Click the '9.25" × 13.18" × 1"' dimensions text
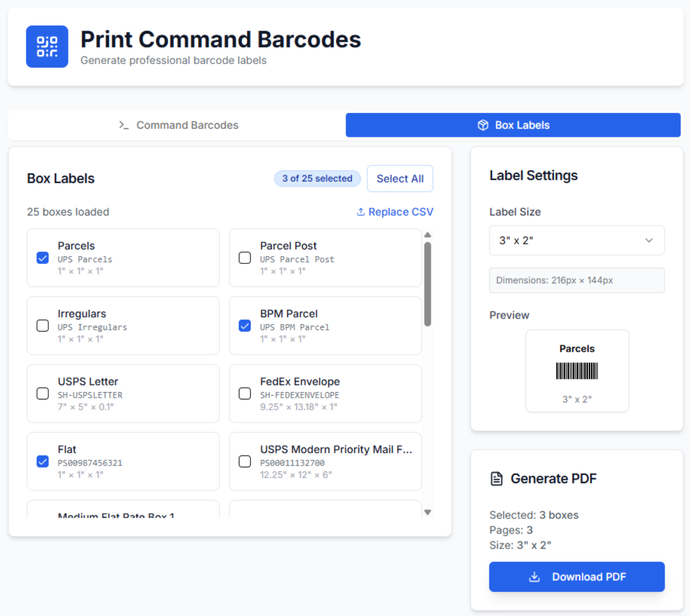Image resolution: width=690 pixels, height=616 pixels. pyautogui.click(x=298, y=407)
